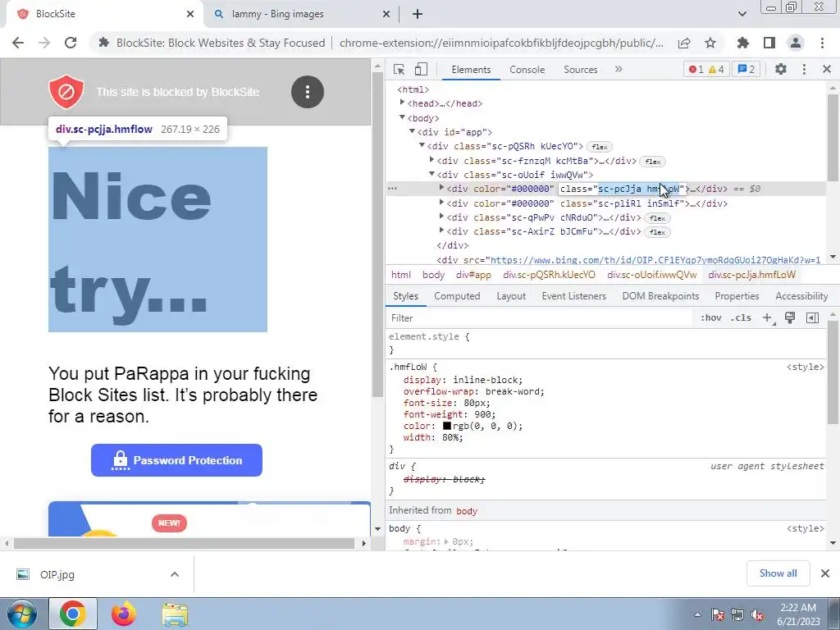The height and width of the screenshot is (630, 840).
Task: Open the OIP.jpg download options arrow
Action: [x=175, y=574]
